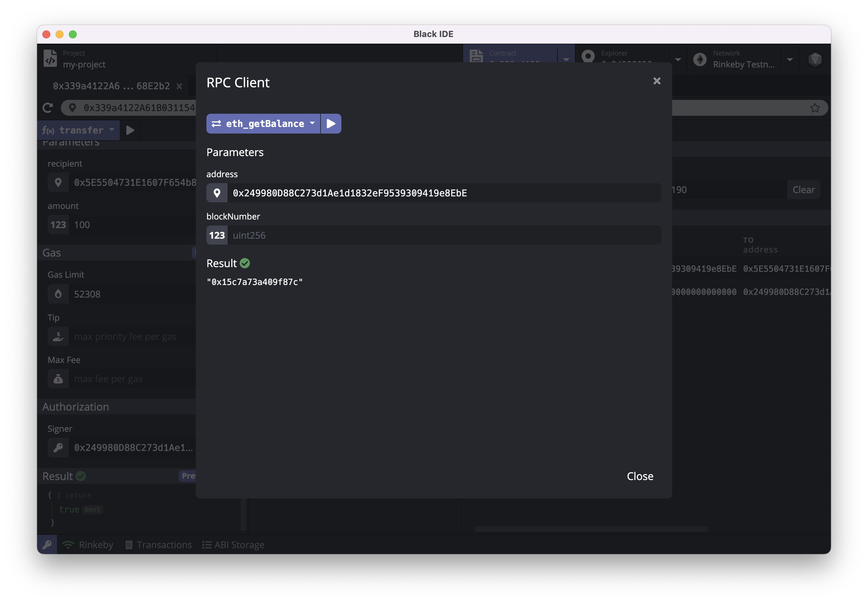The height and width of the screenshot is (603, 868).
Task: Open the ABI Storage panel
Action: click(234, 544)
